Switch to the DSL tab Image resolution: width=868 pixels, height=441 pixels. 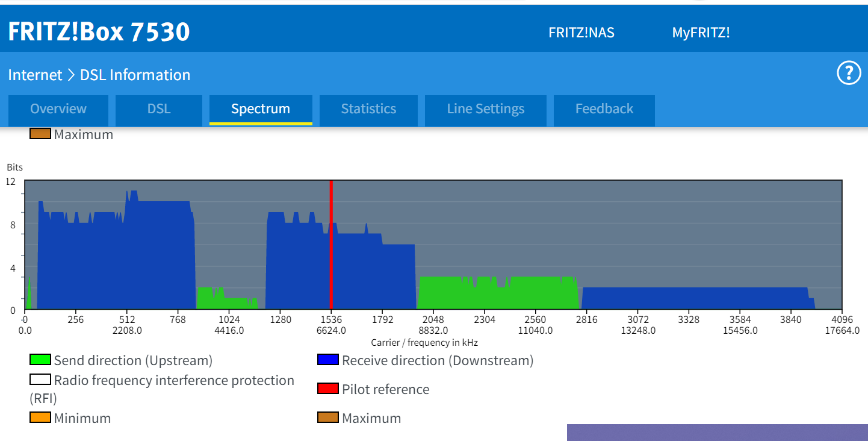[x=159, y=109]
